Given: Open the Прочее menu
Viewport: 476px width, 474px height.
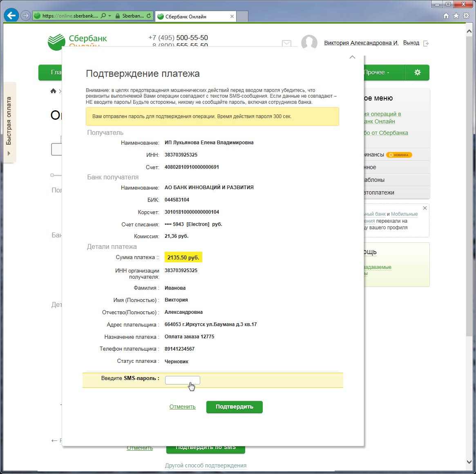Looking at the screenshot, I should [376, 72].
